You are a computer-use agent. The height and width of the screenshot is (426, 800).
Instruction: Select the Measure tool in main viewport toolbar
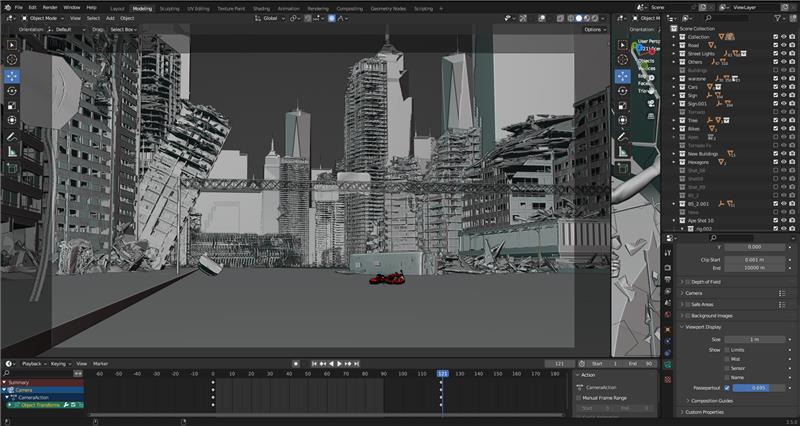point(12,151)
